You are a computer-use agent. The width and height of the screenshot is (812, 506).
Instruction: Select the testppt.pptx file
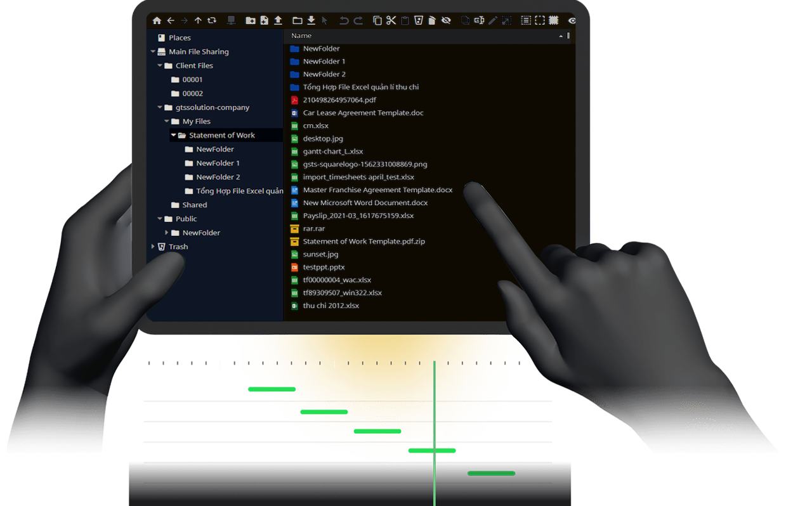[324, 267]
